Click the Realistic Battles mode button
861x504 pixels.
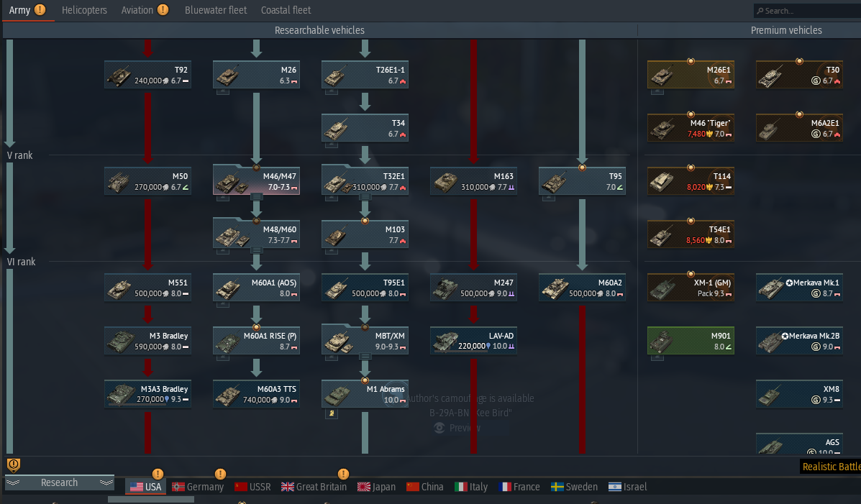pyautogui.click(x=831, y=467)
